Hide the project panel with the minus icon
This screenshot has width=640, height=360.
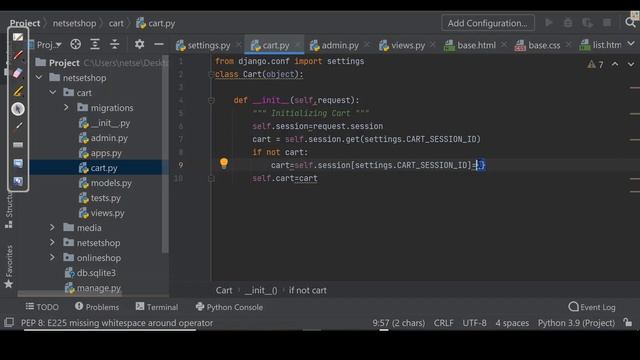click(x=159, y=44)
